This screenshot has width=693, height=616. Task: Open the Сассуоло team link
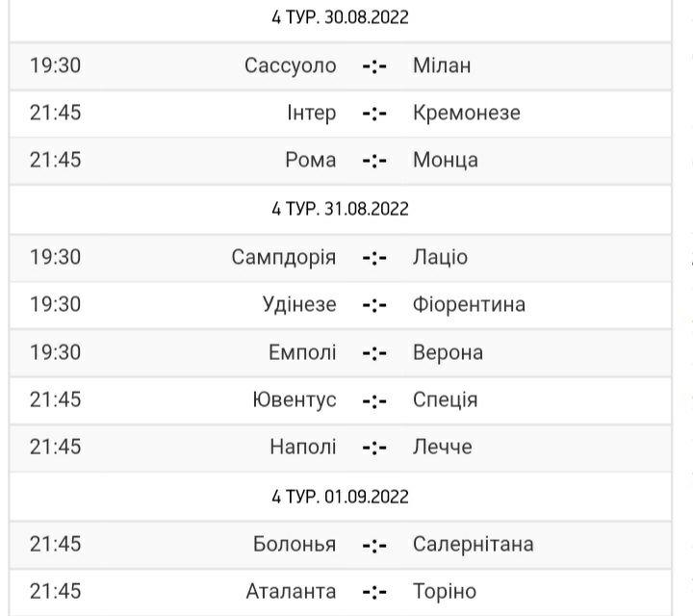point(291,65)
